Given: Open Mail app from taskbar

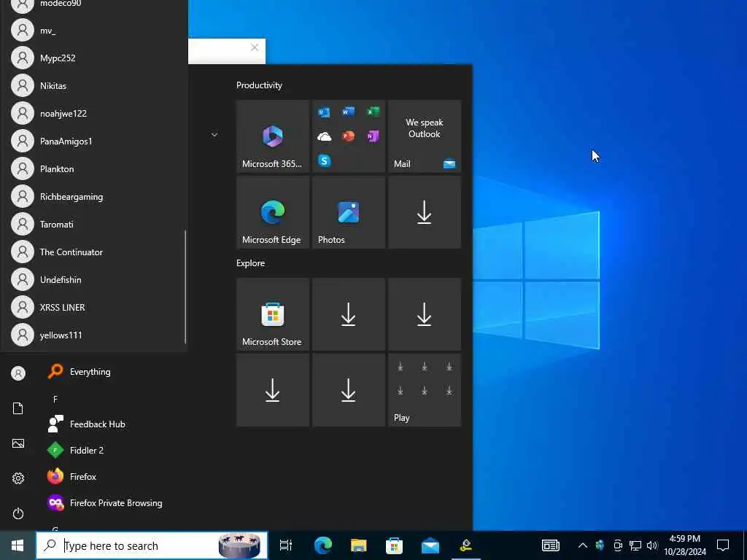Looking at the screenshot, I should pos(430,545).
